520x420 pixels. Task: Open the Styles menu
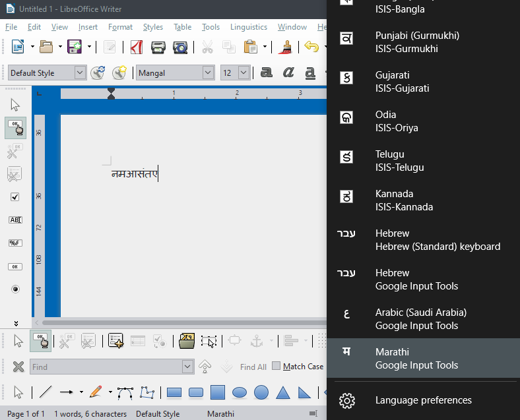click(153, 27)
